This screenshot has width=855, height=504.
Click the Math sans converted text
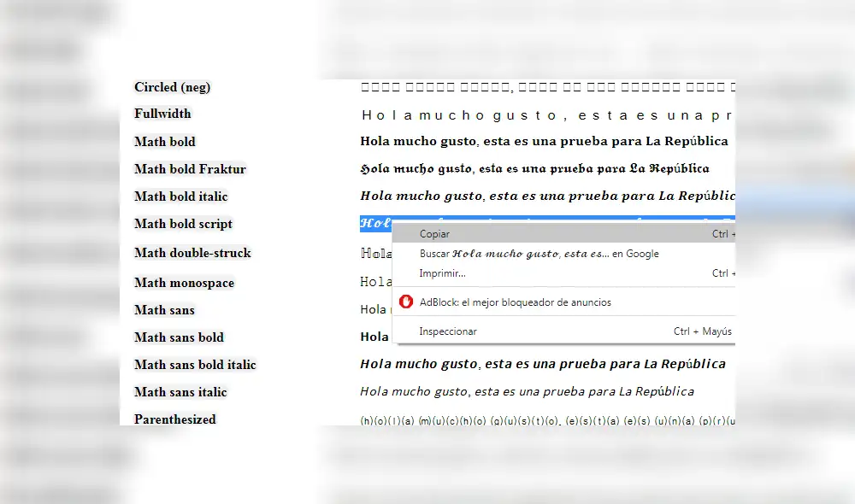374,309
